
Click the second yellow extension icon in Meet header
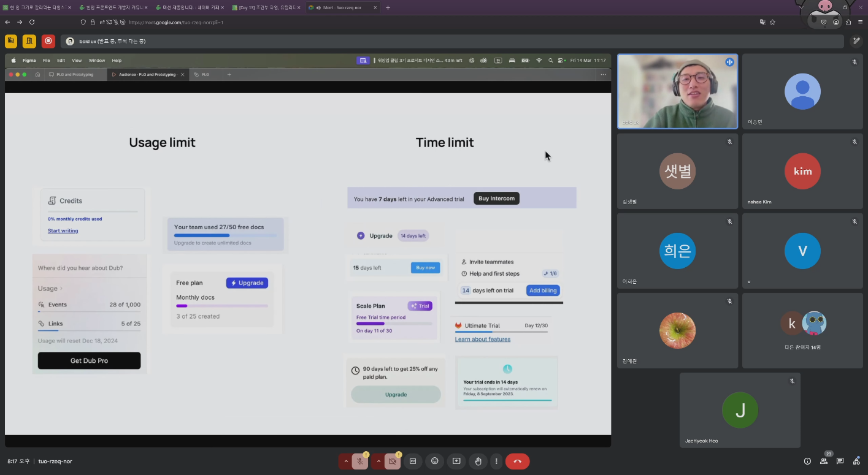[29, 41]
